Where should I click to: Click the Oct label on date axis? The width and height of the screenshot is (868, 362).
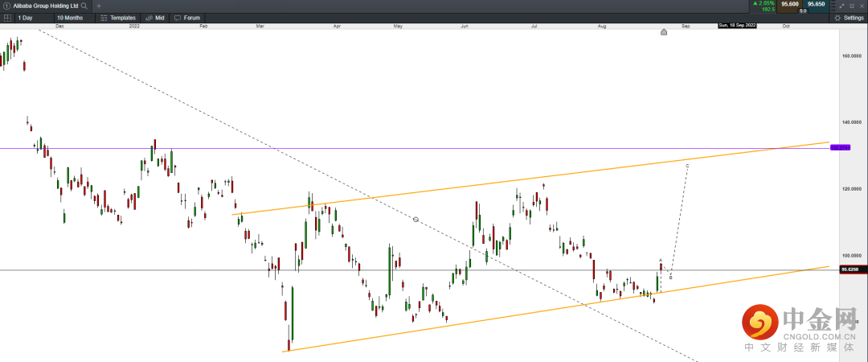(x=785, y=26)
